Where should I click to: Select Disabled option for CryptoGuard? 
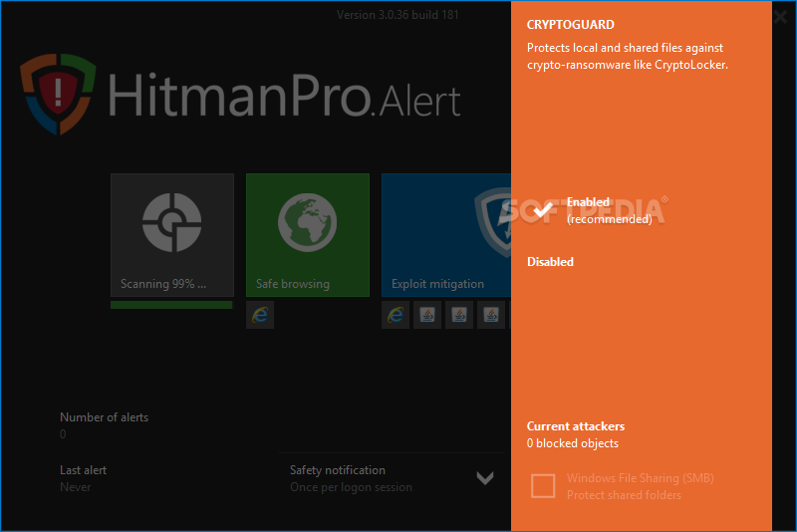tap(550, 262)
